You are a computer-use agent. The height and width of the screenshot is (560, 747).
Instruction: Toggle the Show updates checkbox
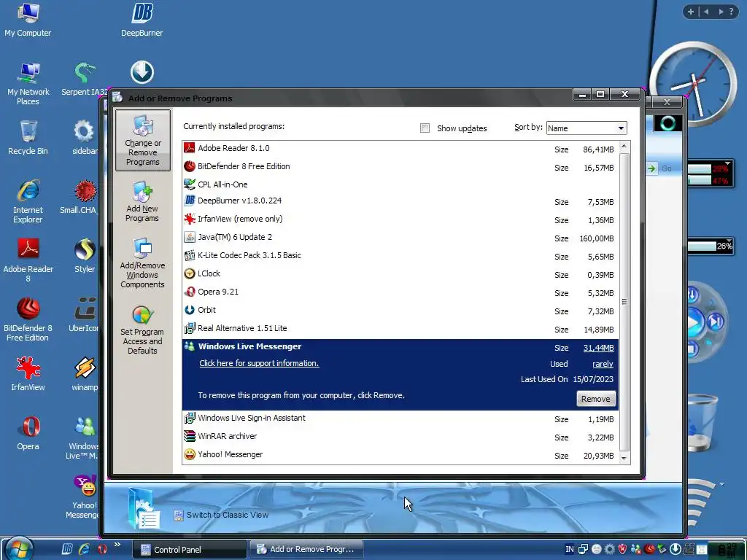[x=425, y=128]
